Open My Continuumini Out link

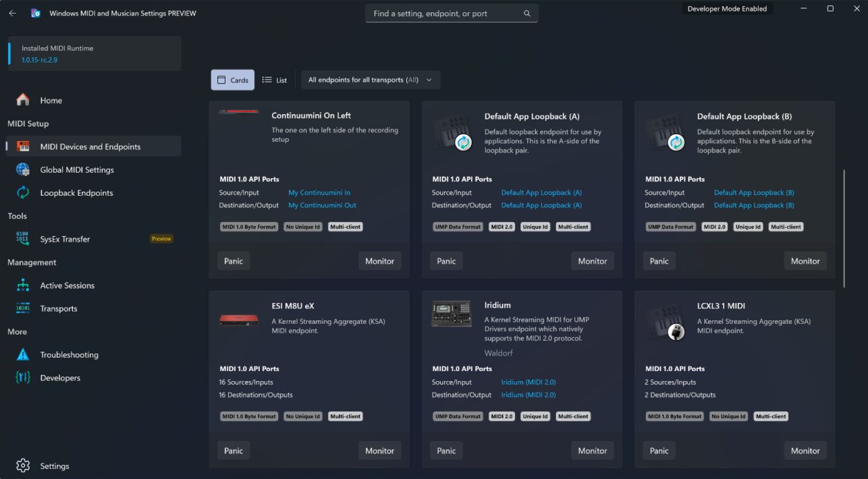coord(322,205)
